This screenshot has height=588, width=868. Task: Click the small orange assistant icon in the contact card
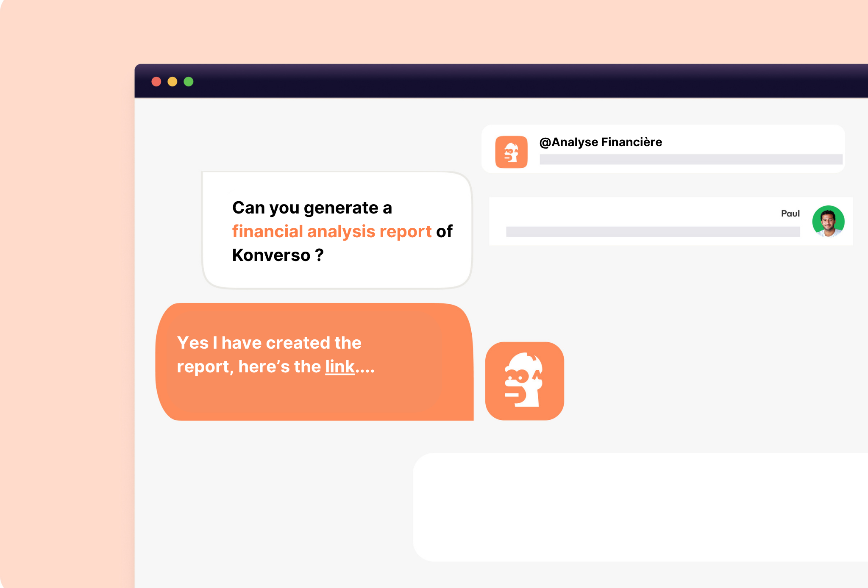(x=512, y=153)
